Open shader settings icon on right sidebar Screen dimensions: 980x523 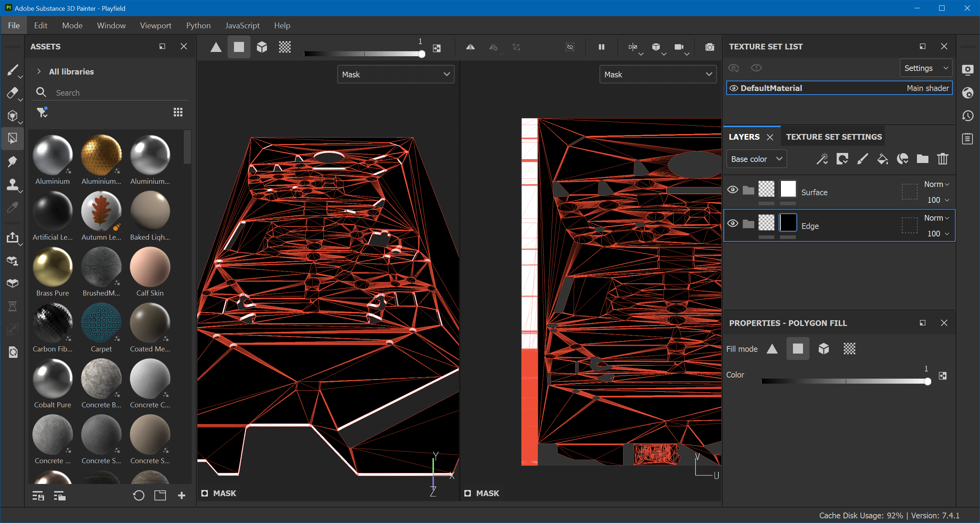(968, 93)
